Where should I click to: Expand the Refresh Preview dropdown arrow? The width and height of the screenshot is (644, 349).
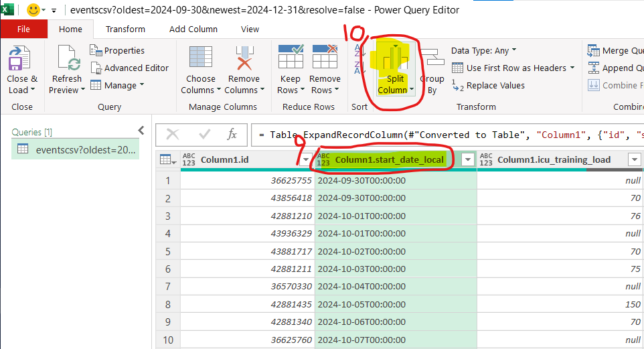(82, 90)
